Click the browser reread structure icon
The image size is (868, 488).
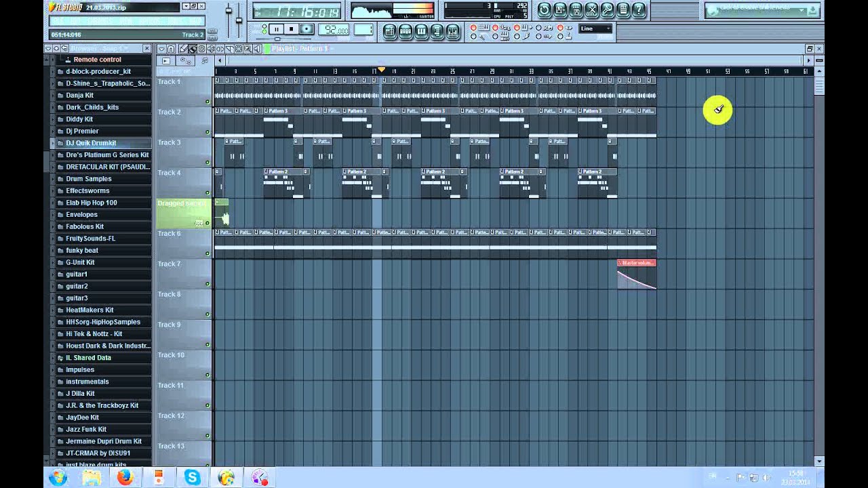click(x=64, y=49)
